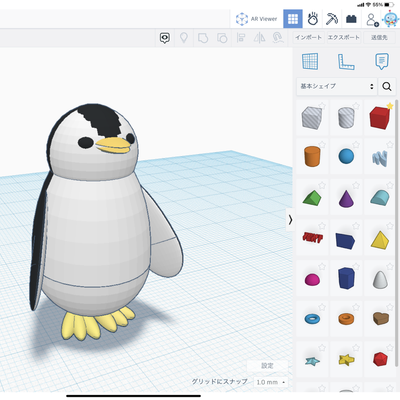Open the 基本シェイプ shape category dropdown

point(337,86)
